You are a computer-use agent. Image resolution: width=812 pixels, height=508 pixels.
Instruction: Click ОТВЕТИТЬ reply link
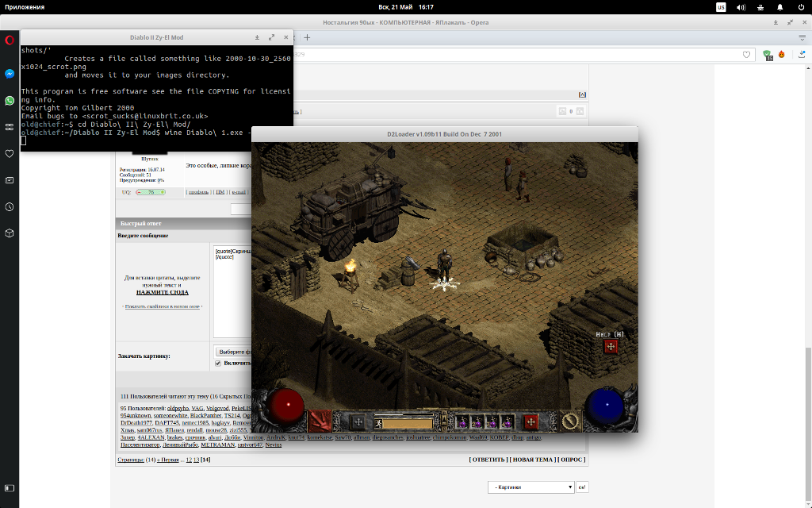click(488, 460)
